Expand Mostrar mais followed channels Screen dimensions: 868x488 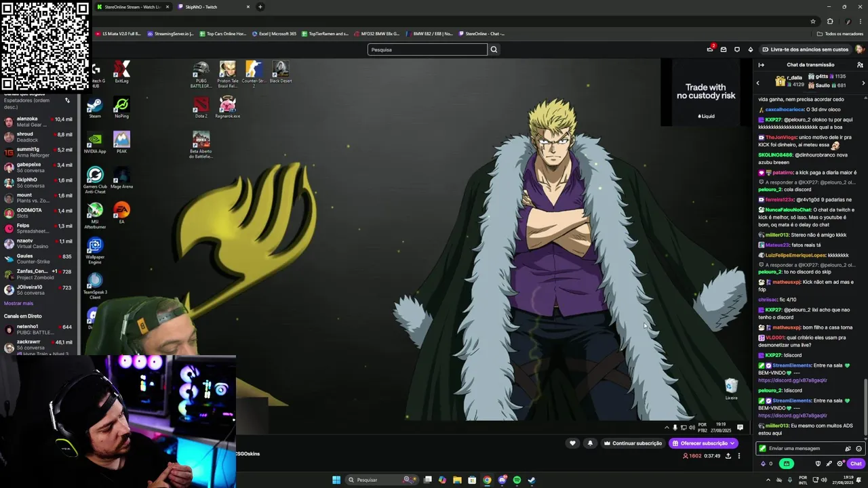(x=18, y=303)
